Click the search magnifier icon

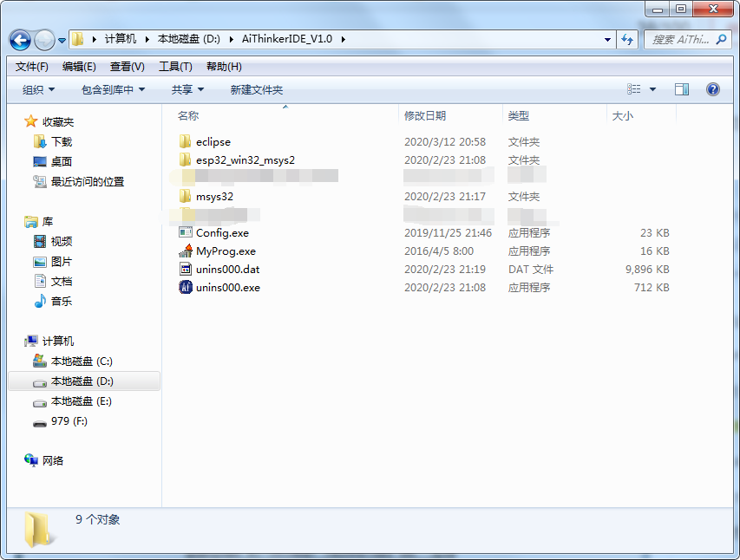tap(721, 40)
